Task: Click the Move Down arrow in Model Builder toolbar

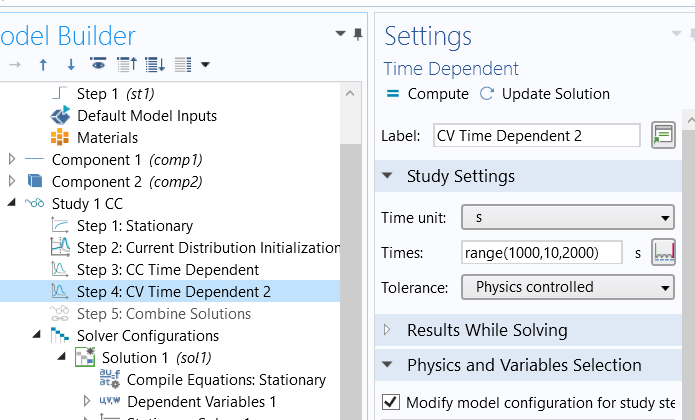Action: point(70,65)
